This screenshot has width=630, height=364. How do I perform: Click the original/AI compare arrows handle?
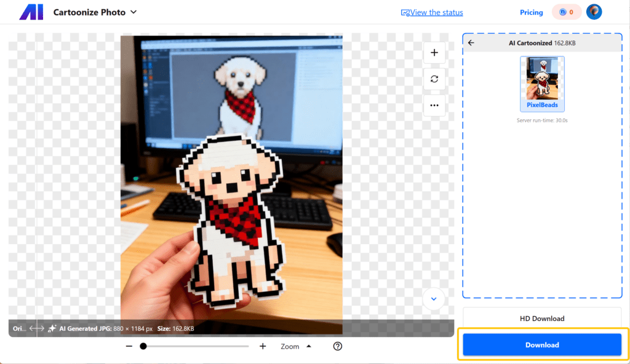pos(37,328)
